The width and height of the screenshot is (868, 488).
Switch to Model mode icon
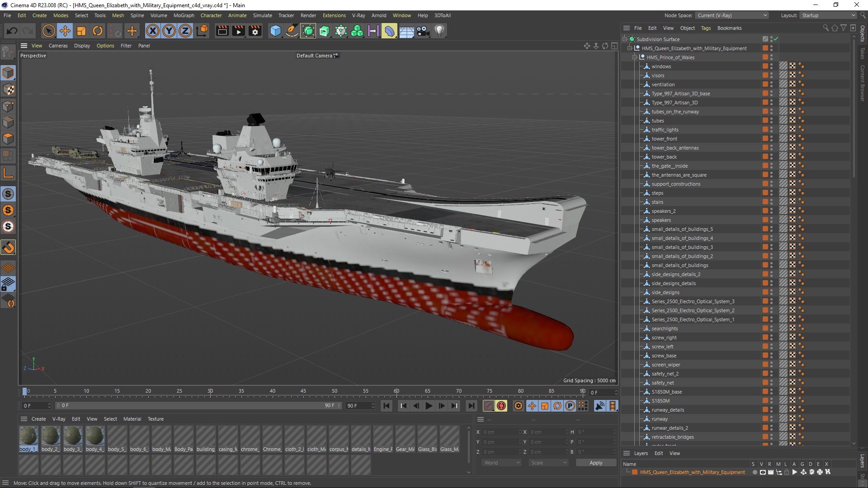pos(8,73)
